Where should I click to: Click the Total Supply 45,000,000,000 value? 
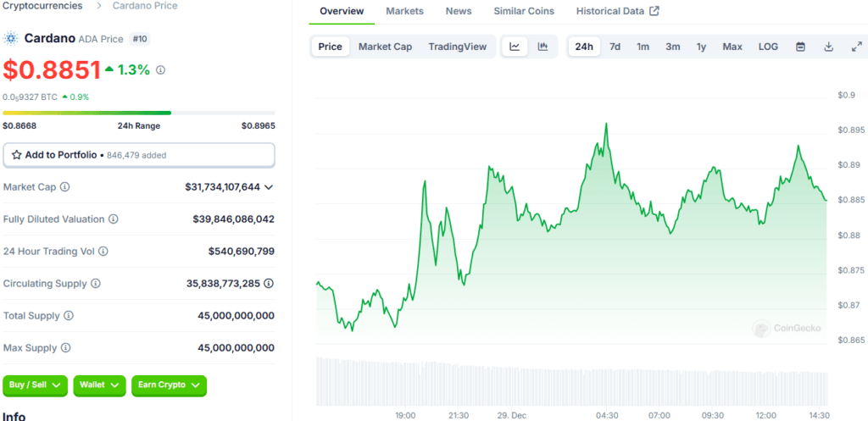[x=236, y=315]
